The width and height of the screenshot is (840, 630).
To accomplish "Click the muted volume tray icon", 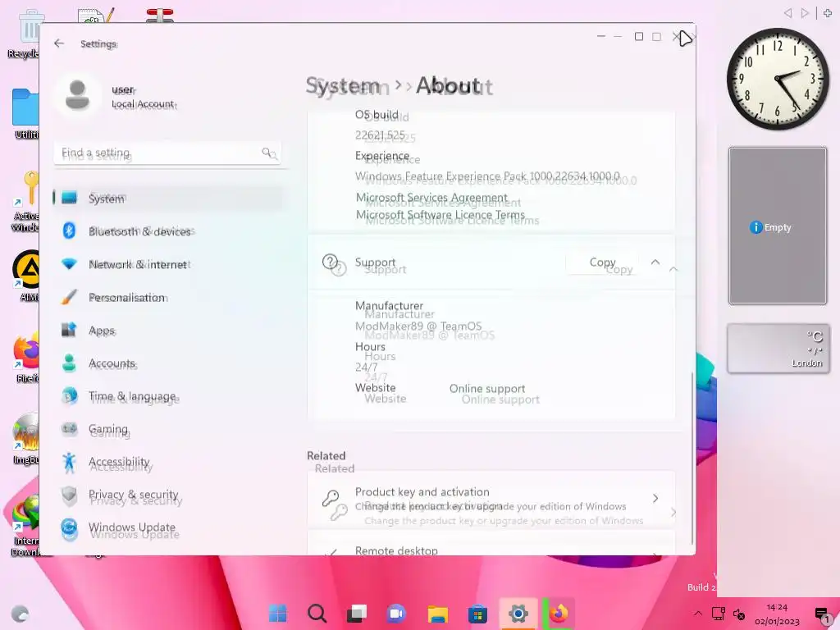I will tap(739, 614).
